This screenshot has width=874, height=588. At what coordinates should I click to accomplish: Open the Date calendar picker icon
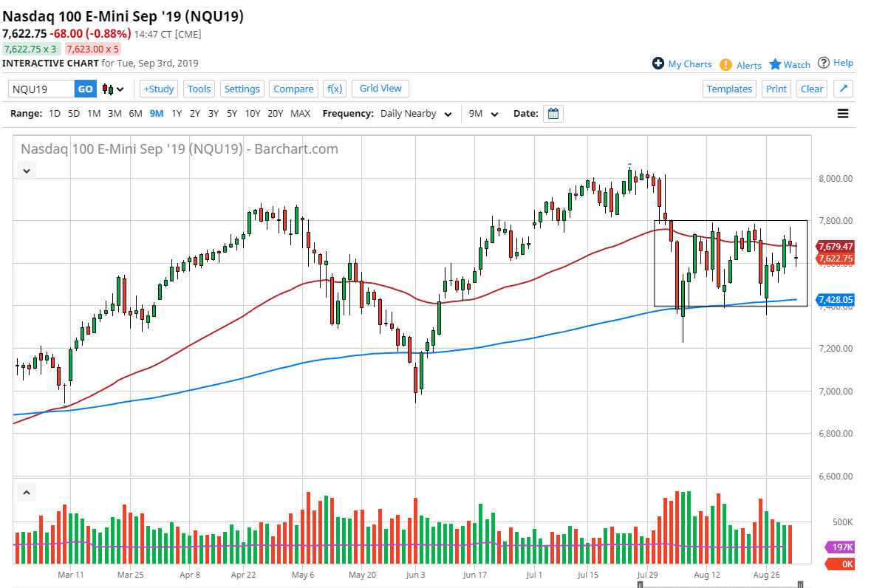(553, 114)
